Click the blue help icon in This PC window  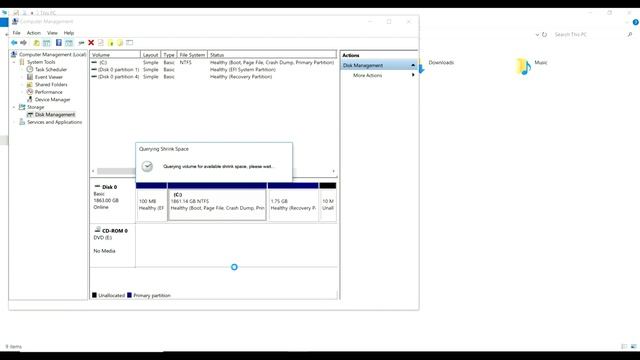click(x=636, y=22)
